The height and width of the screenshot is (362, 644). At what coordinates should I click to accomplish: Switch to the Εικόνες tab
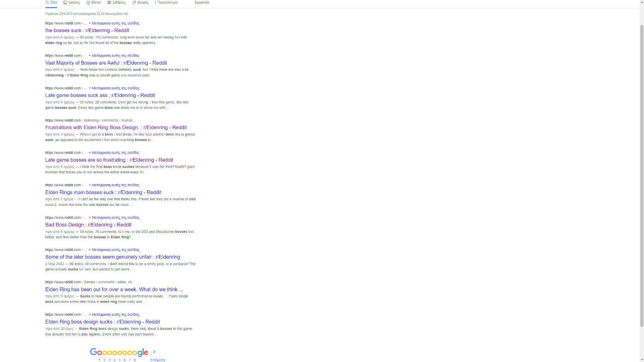point(72,2)
